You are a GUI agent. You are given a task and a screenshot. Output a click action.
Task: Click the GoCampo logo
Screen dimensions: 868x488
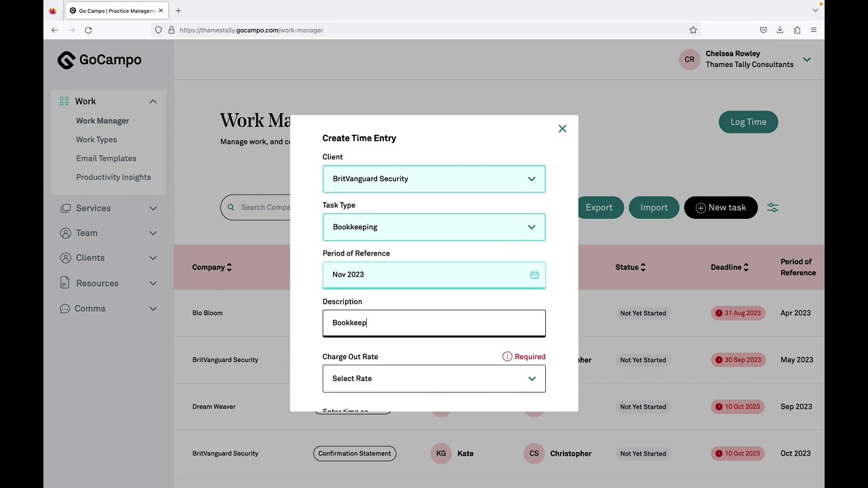coord(100,60)
